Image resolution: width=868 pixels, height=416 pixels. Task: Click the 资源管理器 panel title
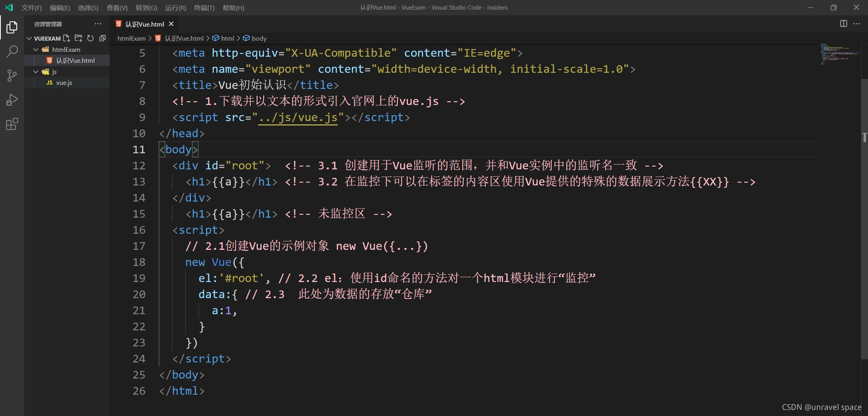click(x=48, y=24)
